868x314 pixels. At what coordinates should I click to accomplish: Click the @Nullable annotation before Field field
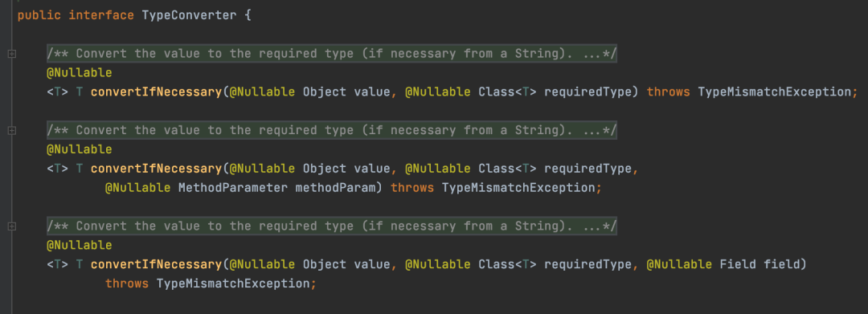(x=679, y=264)
